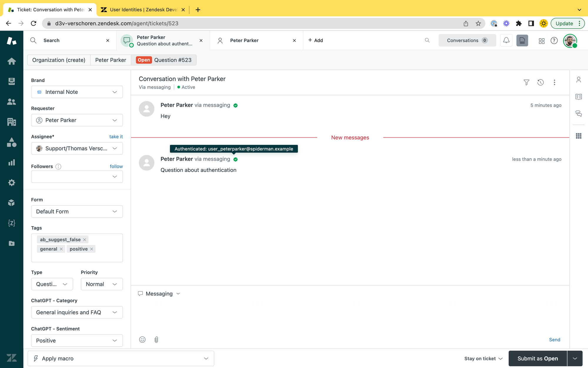The width and height of the screenshot is (588, 368).
Task: Click Submit as Open button
Action: point(537,358)
